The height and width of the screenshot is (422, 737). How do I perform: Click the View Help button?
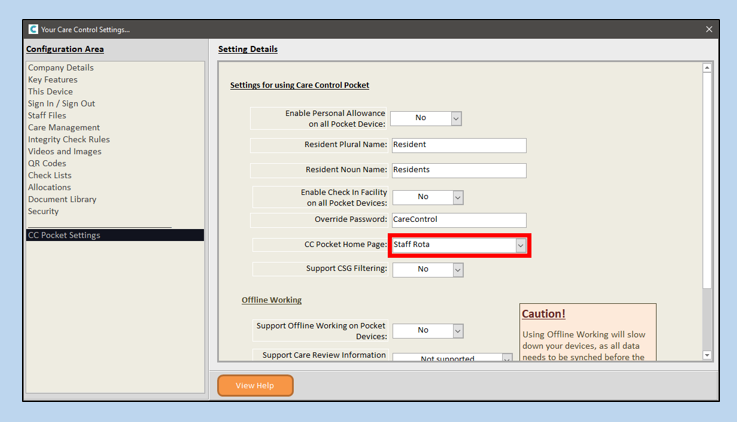[x=255, y=385]
